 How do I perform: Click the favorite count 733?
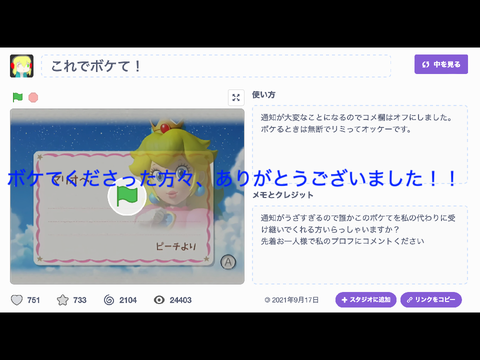click(80, 300)
